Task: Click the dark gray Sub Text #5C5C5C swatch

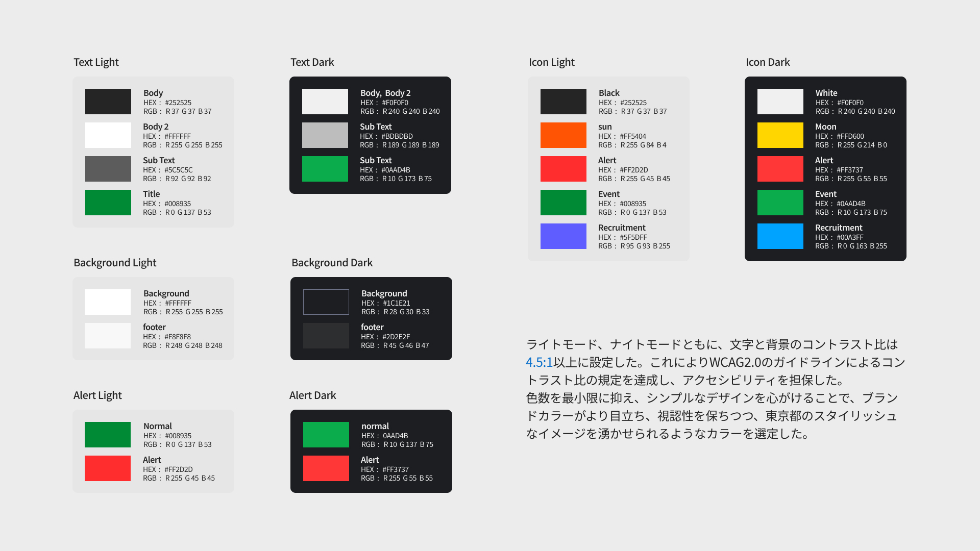Action: [x=108, y=169]
